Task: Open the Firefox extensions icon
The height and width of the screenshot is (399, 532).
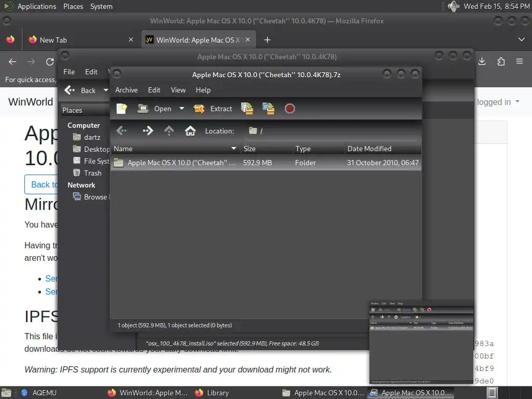Action: (501, 61)
